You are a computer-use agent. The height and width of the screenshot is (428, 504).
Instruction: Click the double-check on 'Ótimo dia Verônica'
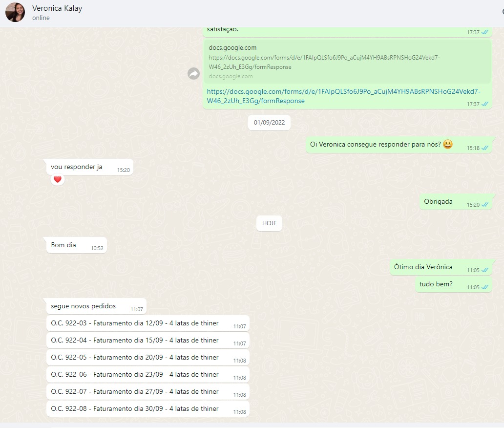[x=485, y=270]
